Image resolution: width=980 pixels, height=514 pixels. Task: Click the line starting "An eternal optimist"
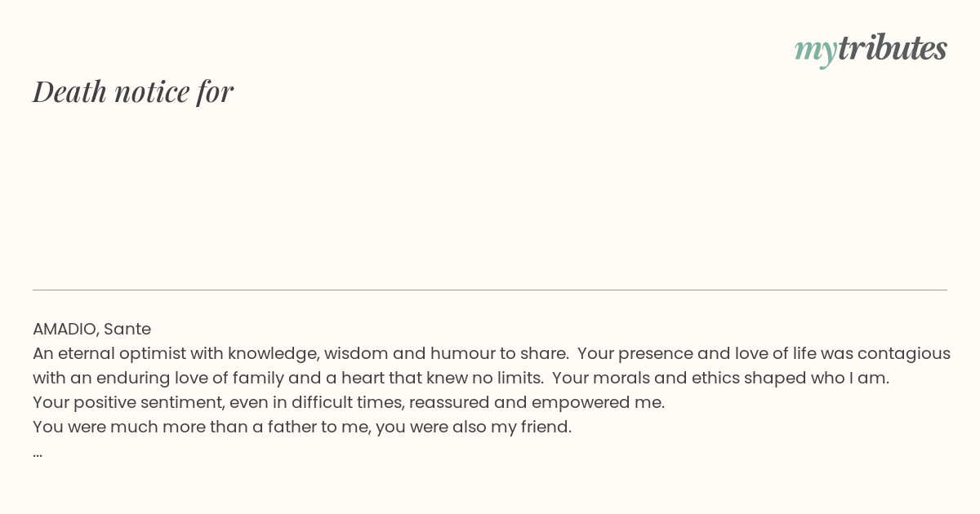[492, 354]
